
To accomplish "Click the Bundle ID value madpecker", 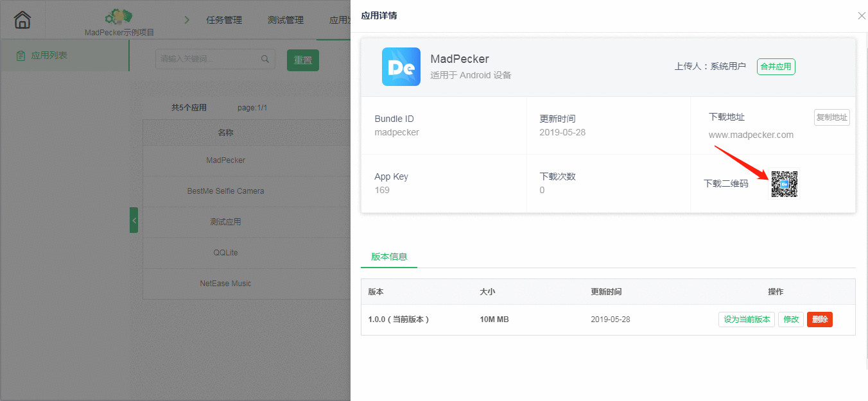I will (x=397, y=132).
